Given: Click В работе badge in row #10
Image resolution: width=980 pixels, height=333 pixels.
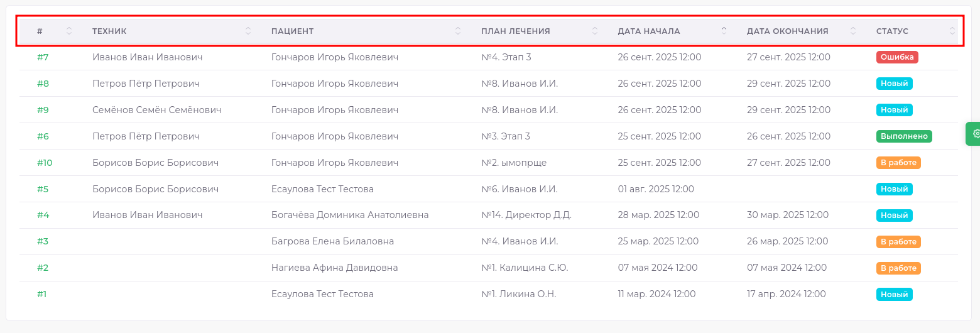Looking at the screenshot, I should (898, 163).
